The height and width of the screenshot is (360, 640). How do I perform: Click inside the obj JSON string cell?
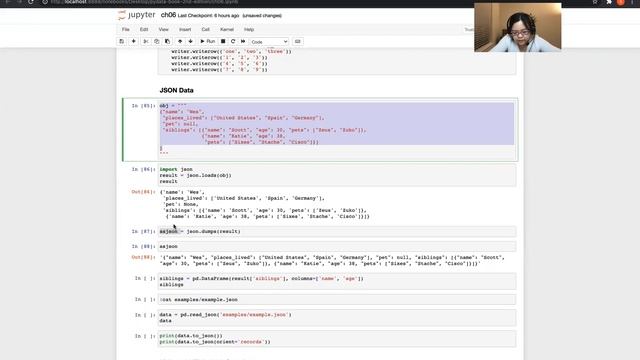337,130
